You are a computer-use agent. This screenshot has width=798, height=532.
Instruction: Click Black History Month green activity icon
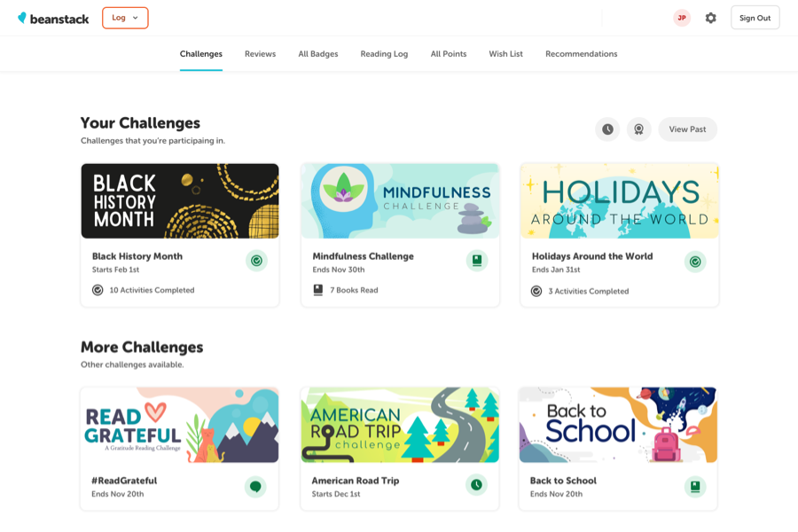point(256,261)
